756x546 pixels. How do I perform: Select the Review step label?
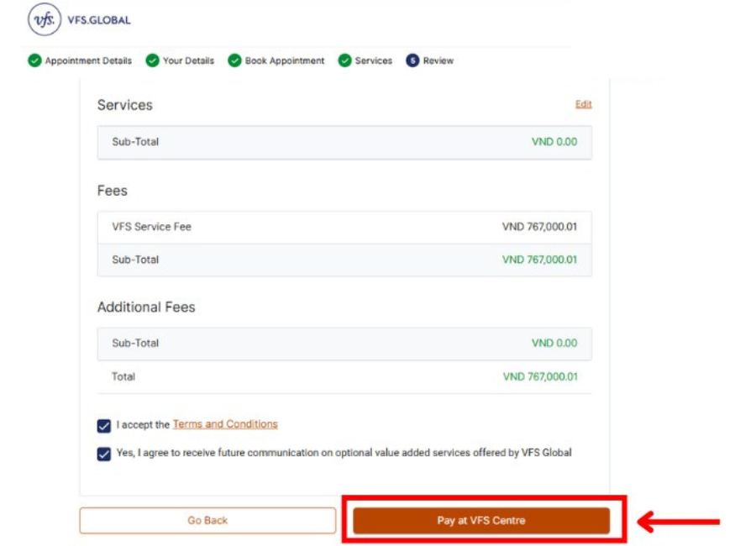tap(438, 60)
